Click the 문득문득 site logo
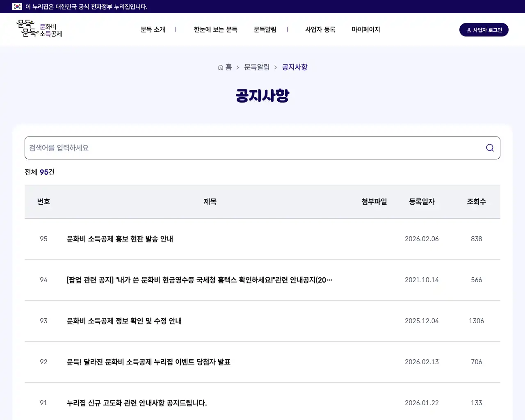The width and height of the screenshot is (525, 420). [x=39, y=29]
